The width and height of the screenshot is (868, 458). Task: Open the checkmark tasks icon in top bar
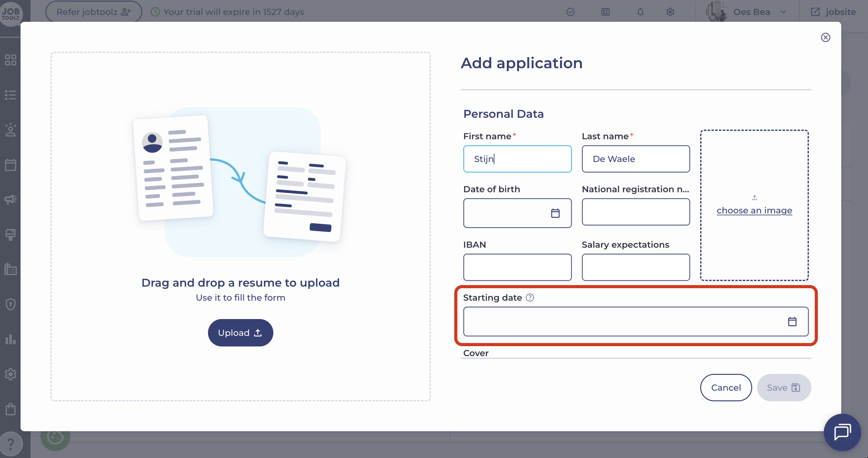pyautogui.click(x=570, y=12)
